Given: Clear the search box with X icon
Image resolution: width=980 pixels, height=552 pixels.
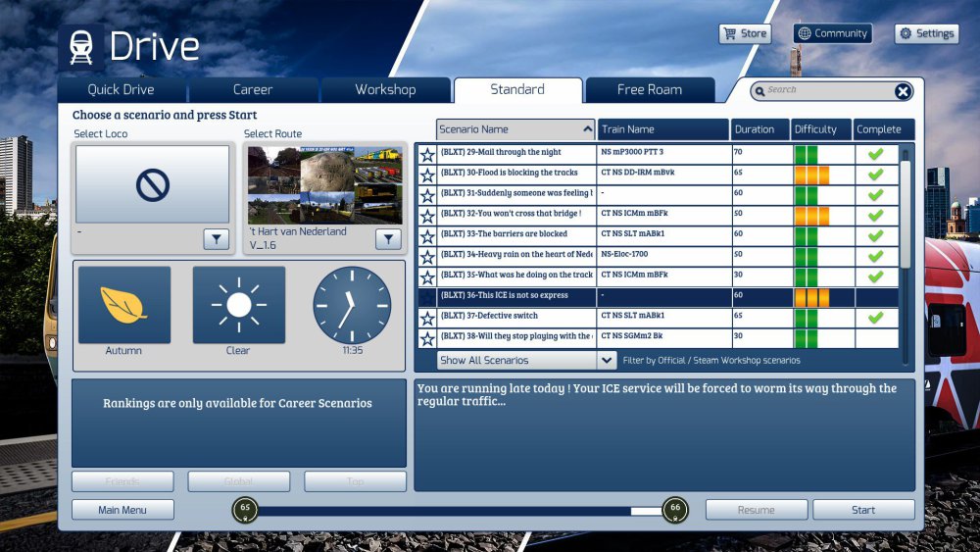Looking at the screenshot, I should (903, 91).
